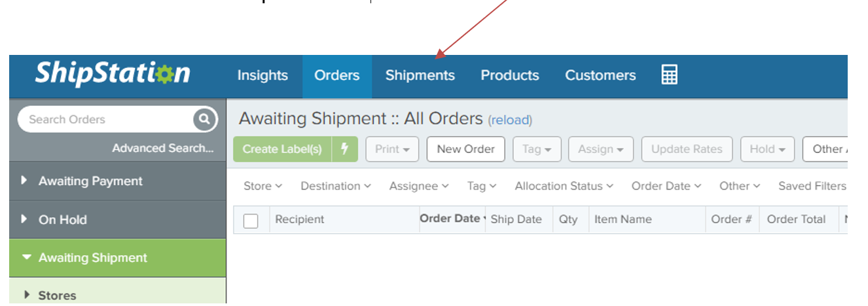Viewport: 868px width, 306px height.
Task: Open Advanced Search link
Action: pos(162,148)
